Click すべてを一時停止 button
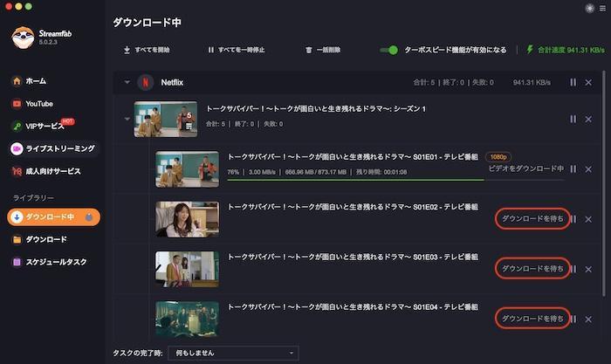Image resolution: width=611 pixels, height=364 pixels. (x=237, y=50)
